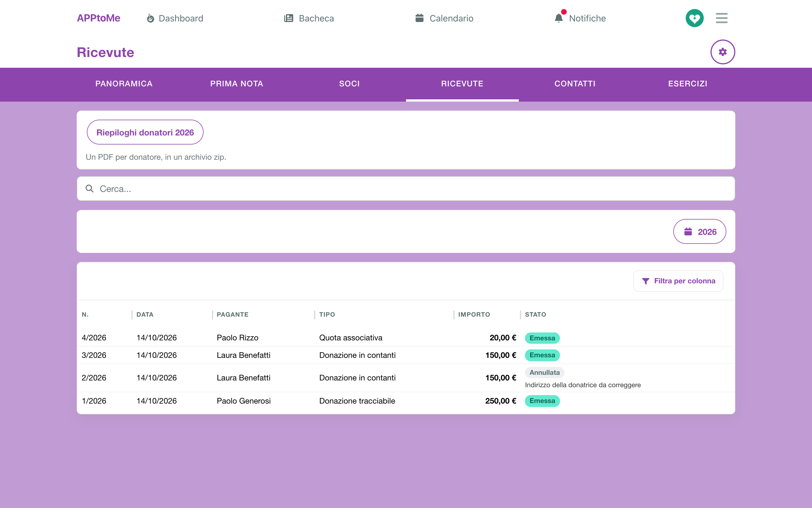Click Quota associativa type cell
812x508 pixels.
coord(351,338)
